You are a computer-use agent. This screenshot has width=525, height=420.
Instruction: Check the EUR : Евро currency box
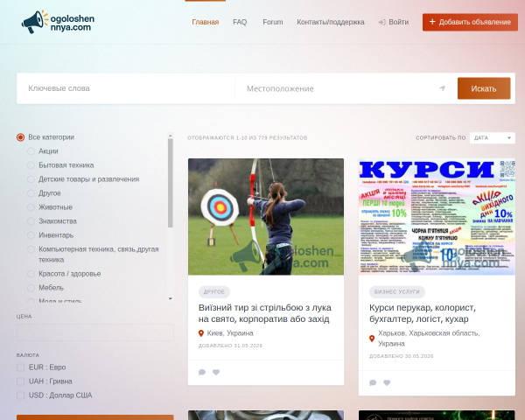point(20,367)
